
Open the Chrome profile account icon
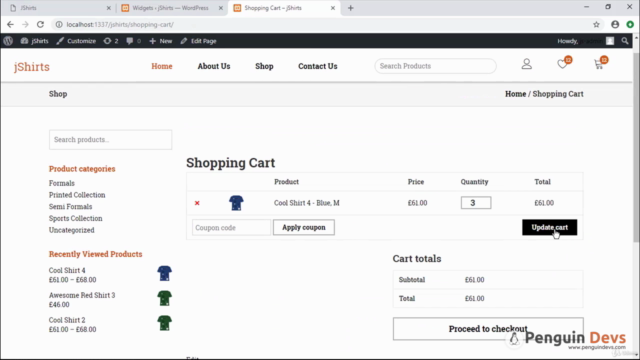coord(615,24)
